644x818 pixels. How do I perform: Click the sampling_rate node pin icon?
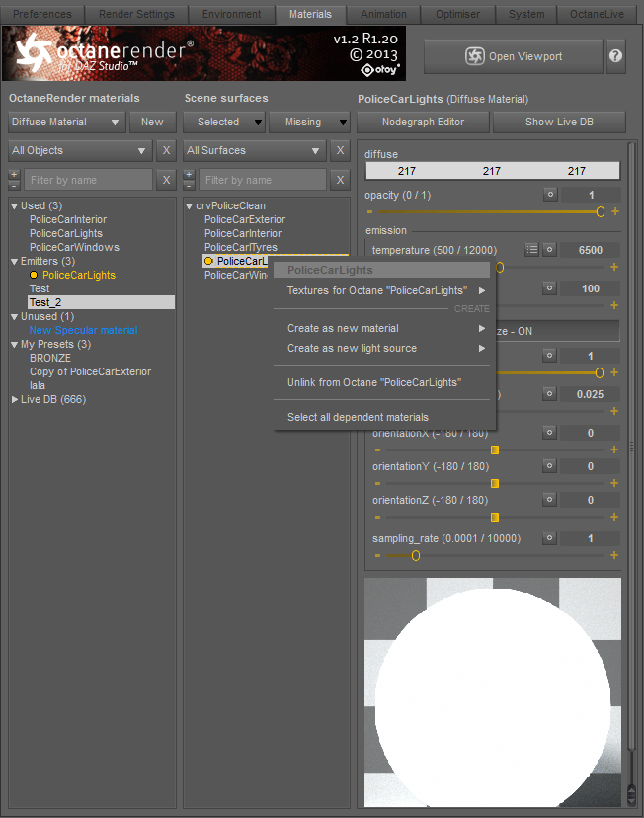click(x=549, y=537)
